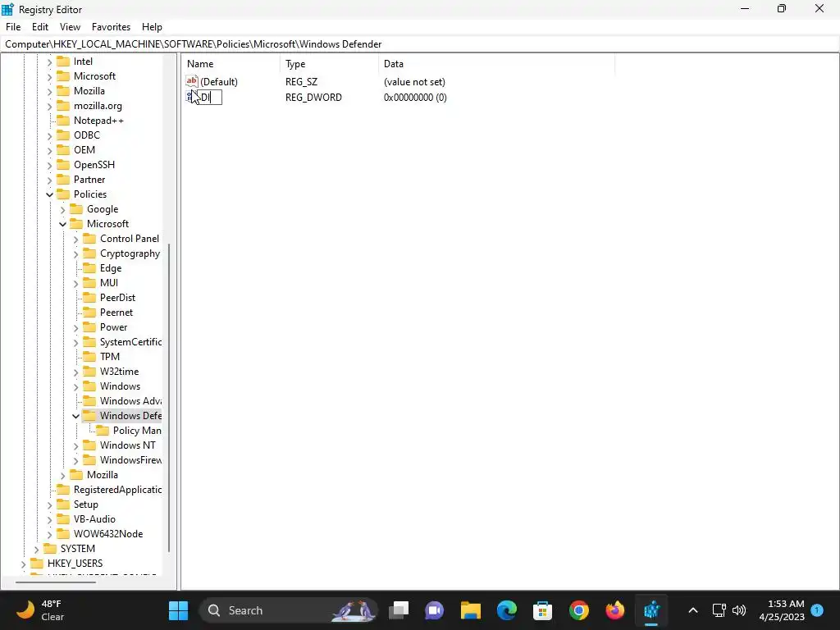Click the tree pane vertical scrollbar
840x630 pixels.
169,398
